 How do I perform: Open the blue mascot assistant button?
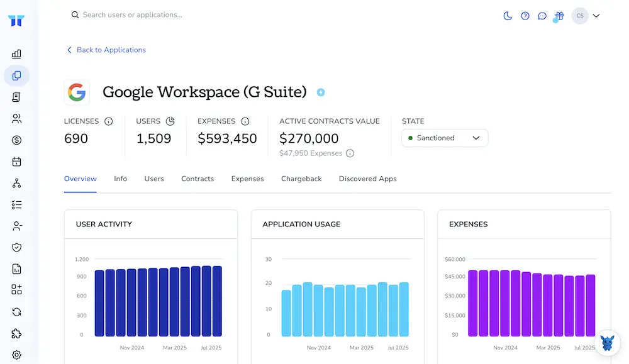click(608, 343)
